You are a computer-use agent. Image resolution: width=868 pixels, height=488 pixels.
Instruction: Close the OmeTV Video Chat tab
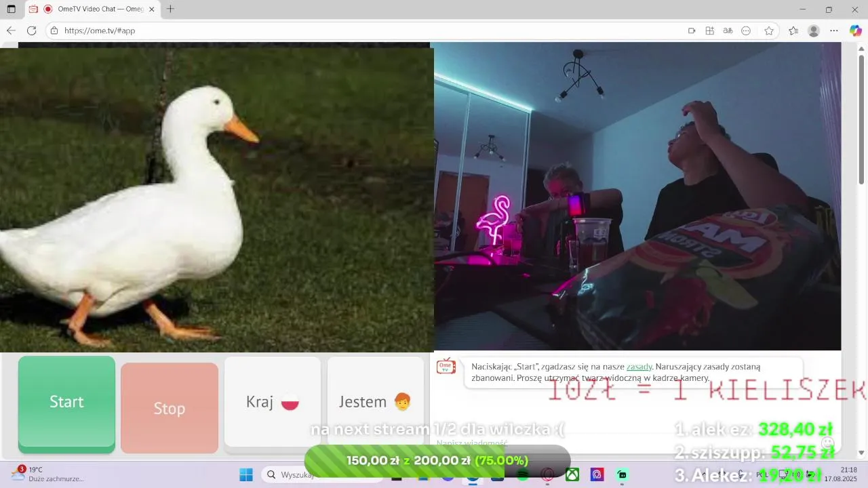151,9
